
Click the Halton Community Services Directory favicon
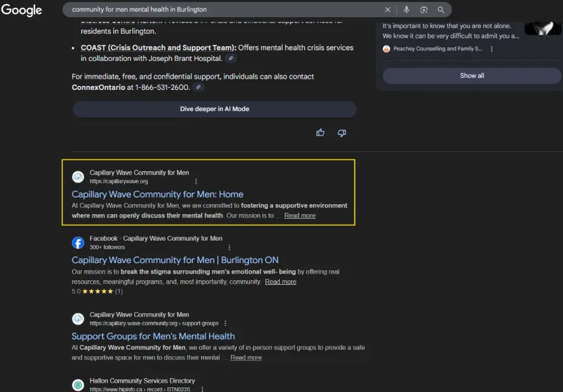[78, 385]
